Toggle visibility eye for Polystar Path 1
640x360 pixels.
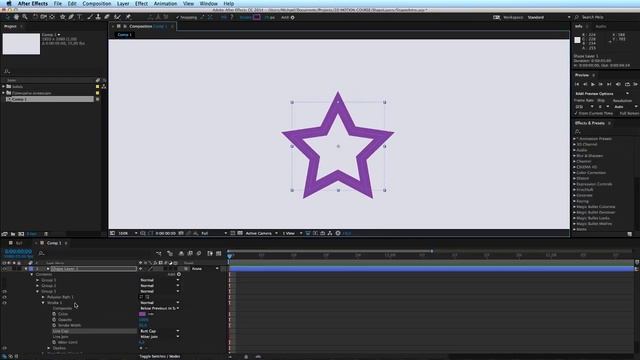click(x=4, y=297)
